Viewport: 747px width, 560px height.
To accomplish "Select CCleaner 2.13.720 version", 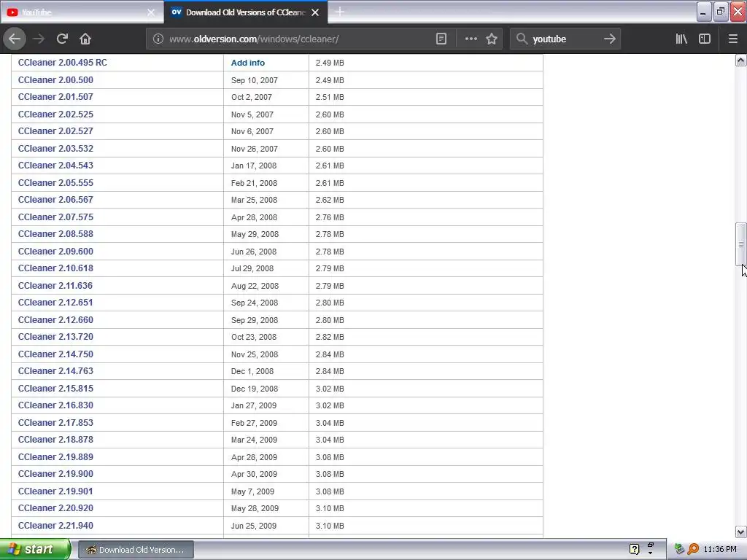I will click(55, 337).
